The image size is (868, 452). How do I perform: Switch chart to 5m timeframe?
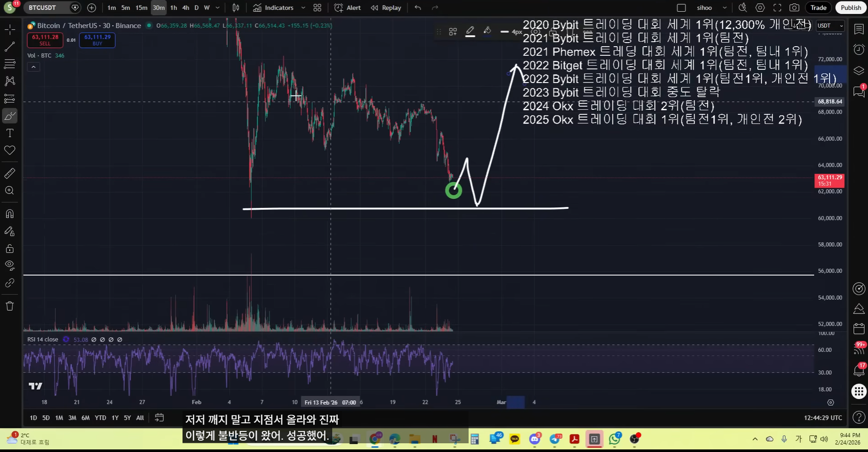[126, 8]
